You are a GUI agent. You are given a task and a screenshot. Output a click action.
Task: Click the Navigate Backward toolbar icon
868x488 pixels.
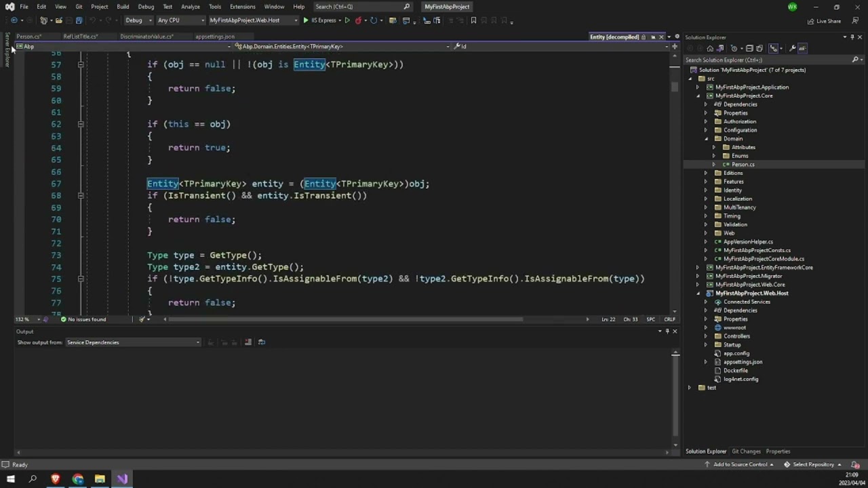[14, 20]
